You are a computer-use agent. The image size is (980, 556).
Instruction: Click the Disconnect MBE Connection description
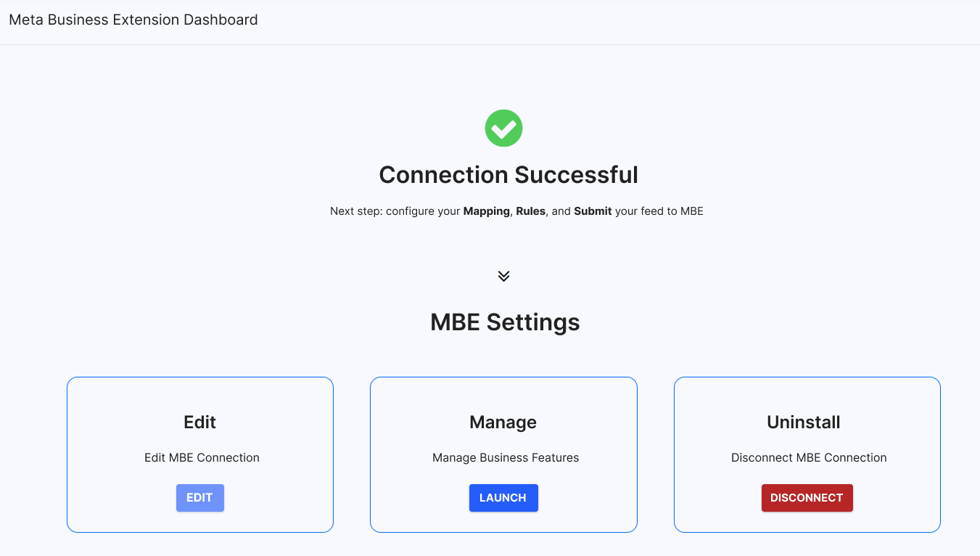pos(809,458)
